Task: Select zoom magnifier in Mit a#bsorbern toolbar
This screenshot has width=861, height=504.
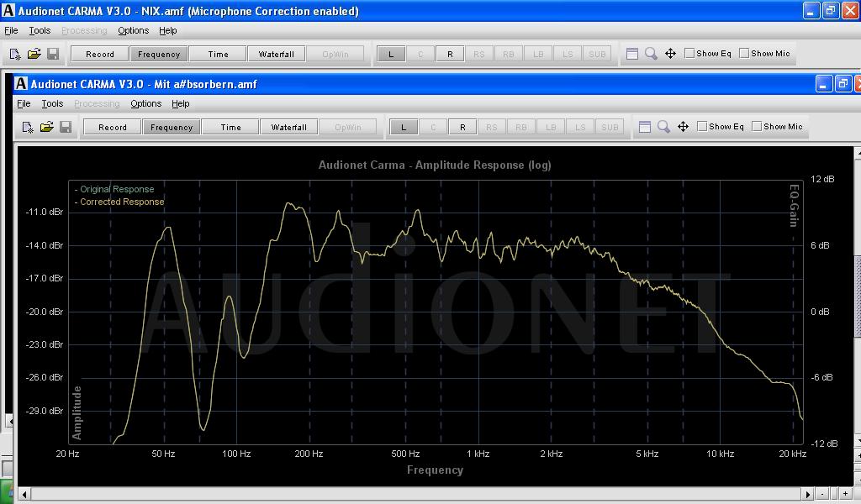Action: (x=664, y=127)
